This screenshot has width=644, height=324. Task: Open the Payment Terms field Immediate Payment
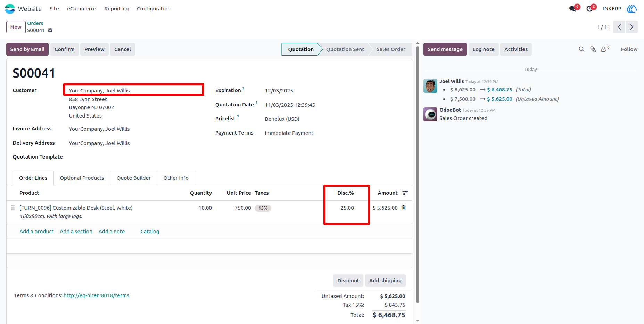pos(289,133)
